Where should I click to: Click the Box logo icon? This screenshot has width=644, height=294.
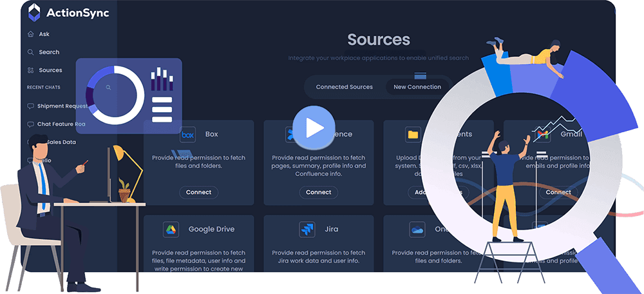(187, 135)
